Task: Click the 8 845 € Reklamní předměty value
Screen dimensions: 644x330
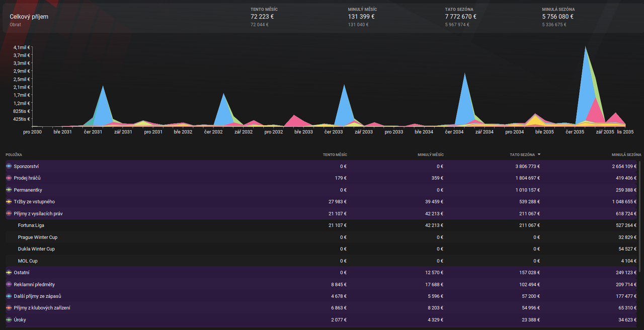Action: pyautogui.click(x=339, y=284)
